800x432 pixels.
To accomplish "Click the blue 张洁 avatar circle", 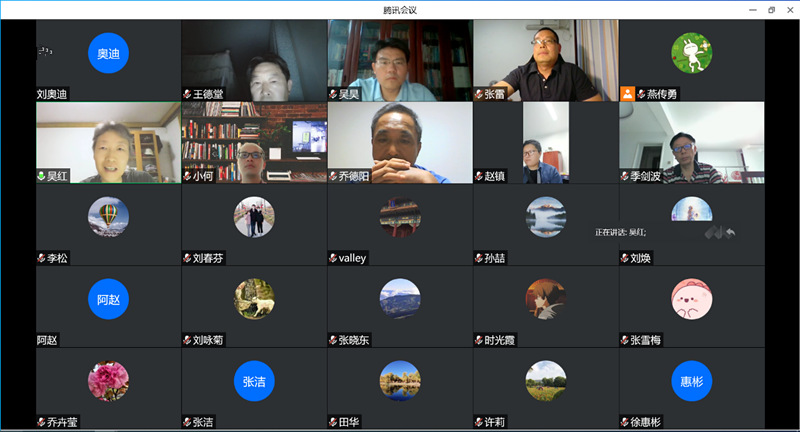I will click(254, 380).
